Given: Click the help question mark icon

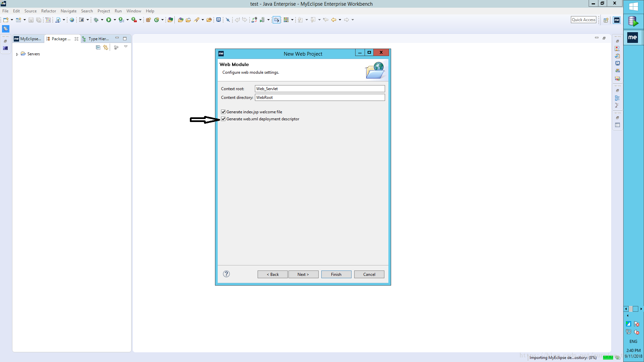Looking at the screenshot, I should click(x=226, y=274).
